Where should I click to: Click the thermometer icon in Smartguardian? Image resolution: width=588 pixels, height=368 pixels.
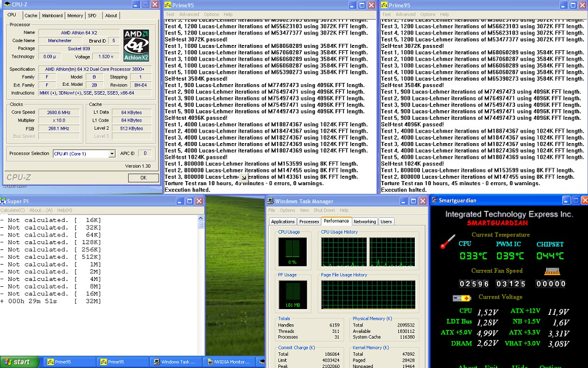click(x=448, y=241)
